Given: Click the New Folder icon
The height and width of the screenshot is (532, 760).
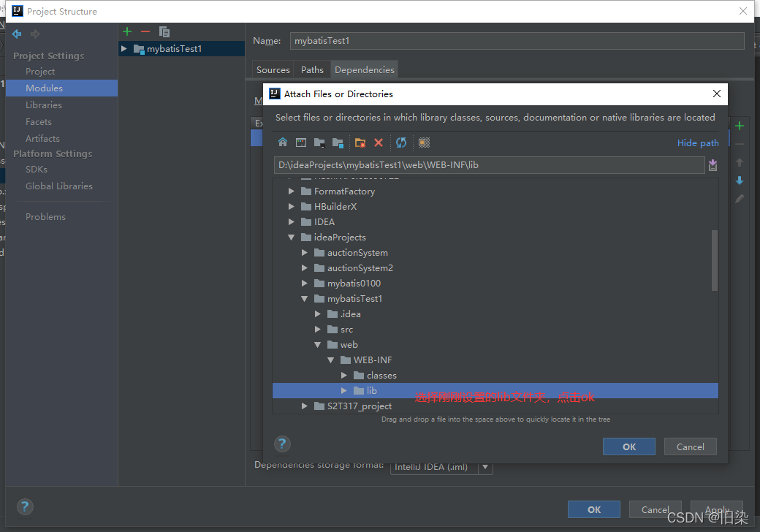Looking at the screenshot, I should pyautogui.click(x=360, y=142).
